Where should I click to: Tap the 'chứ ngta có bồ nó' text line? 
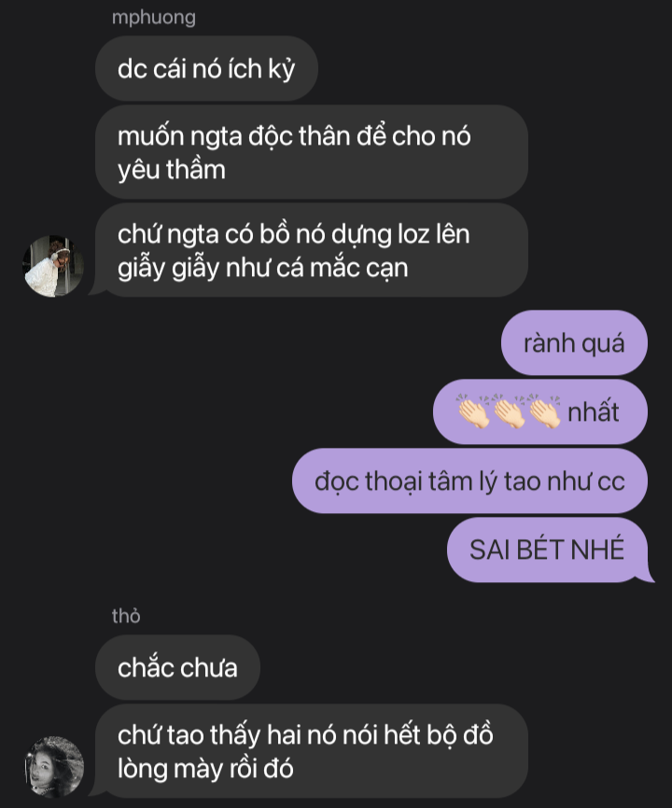click(294, 234)
